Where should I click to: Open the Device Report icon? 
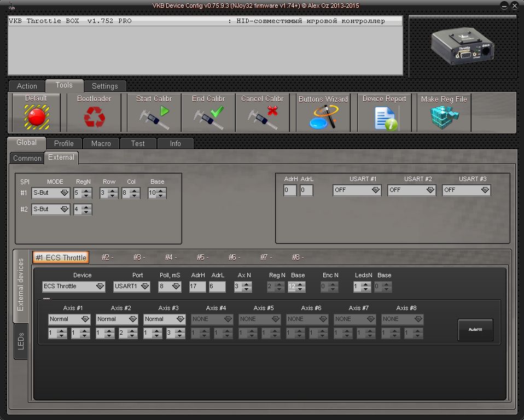coord(385,118)
